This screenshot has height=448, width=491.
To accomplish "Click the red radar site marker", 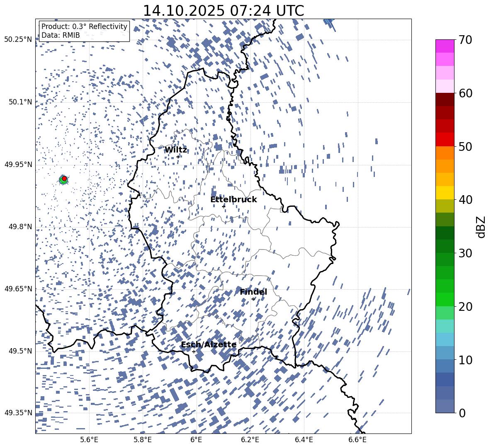I will point(64,178).
